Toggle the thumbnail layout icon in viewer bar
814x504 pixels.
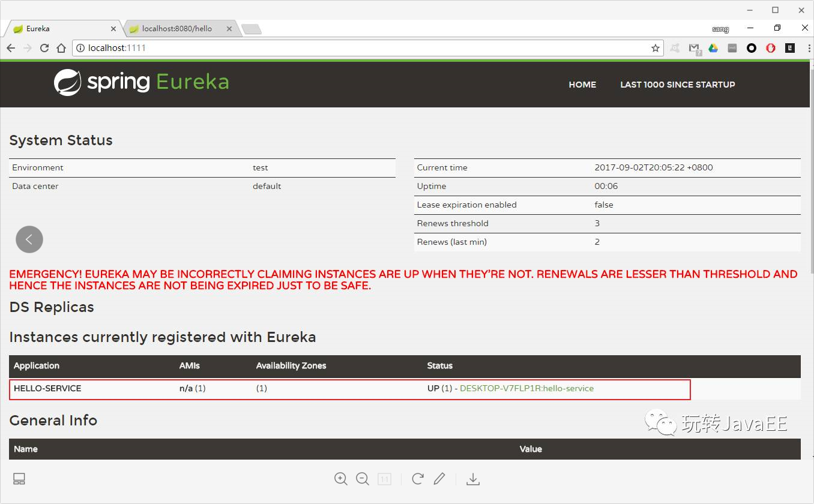coord(19,479)
